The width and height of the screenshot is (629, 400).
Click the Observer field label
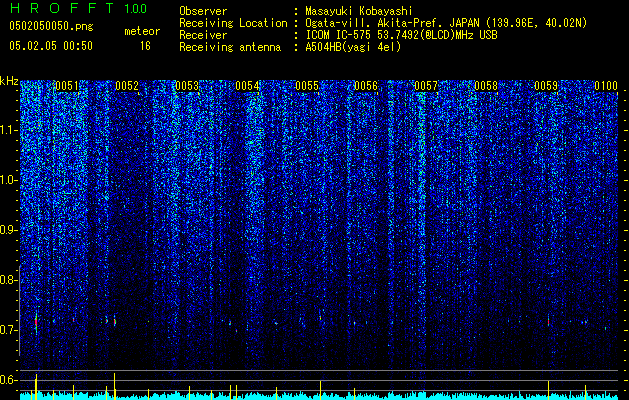tap(203, 11)
